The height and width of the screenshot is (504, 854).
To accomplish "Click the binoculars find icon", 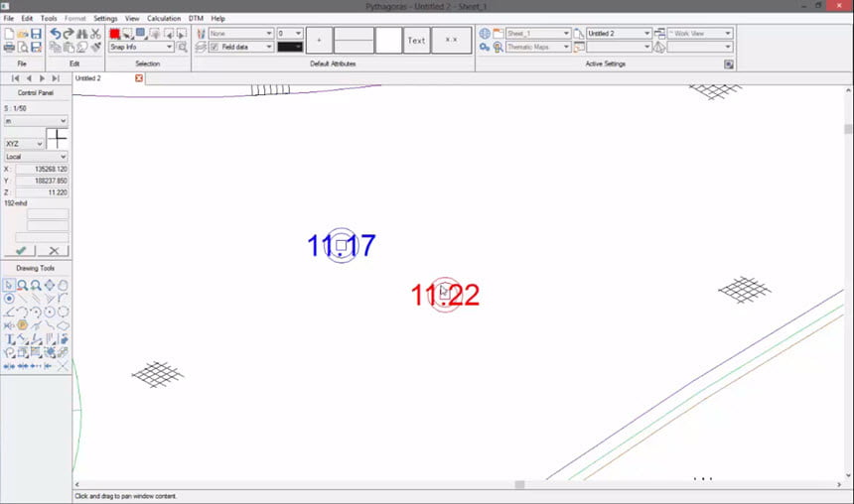I will point(82,34).
